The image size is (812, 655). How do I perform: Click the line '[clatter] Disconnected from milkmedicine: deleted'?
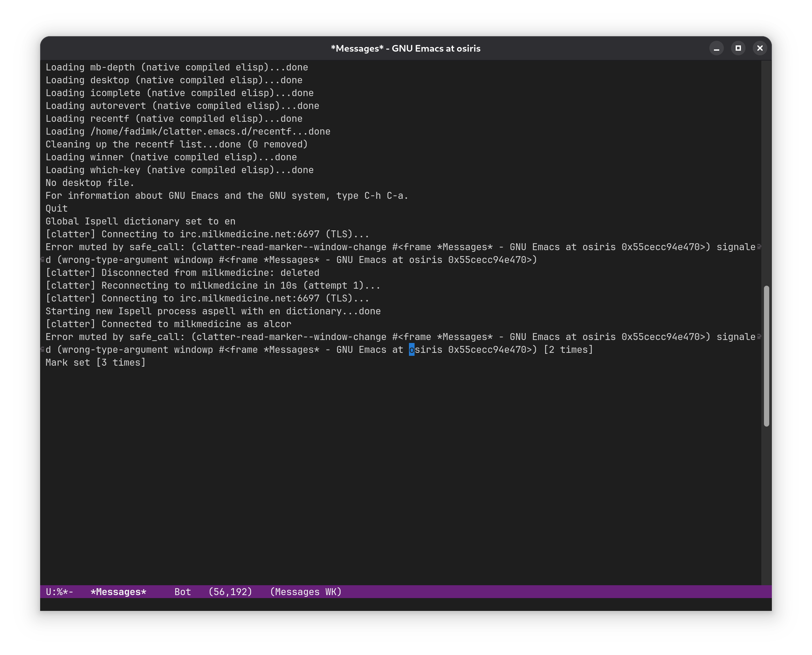(183, 273)
